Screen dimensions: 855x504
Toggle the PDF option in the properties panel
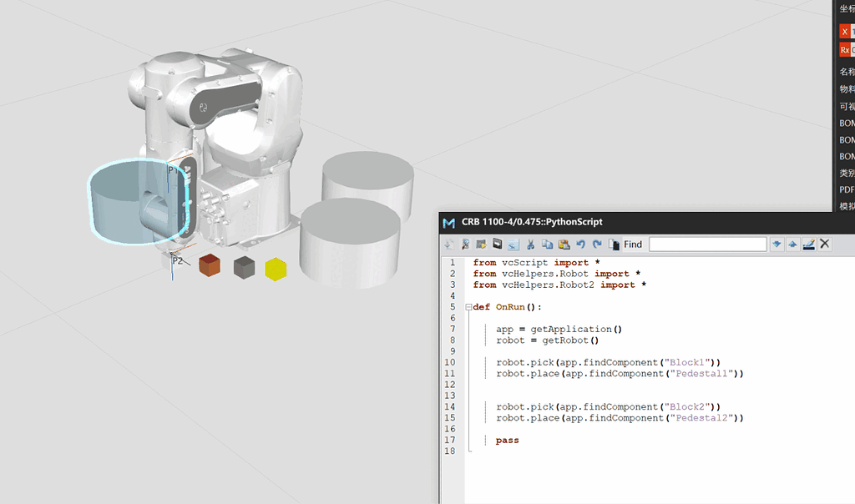click(x=845, y=189)
